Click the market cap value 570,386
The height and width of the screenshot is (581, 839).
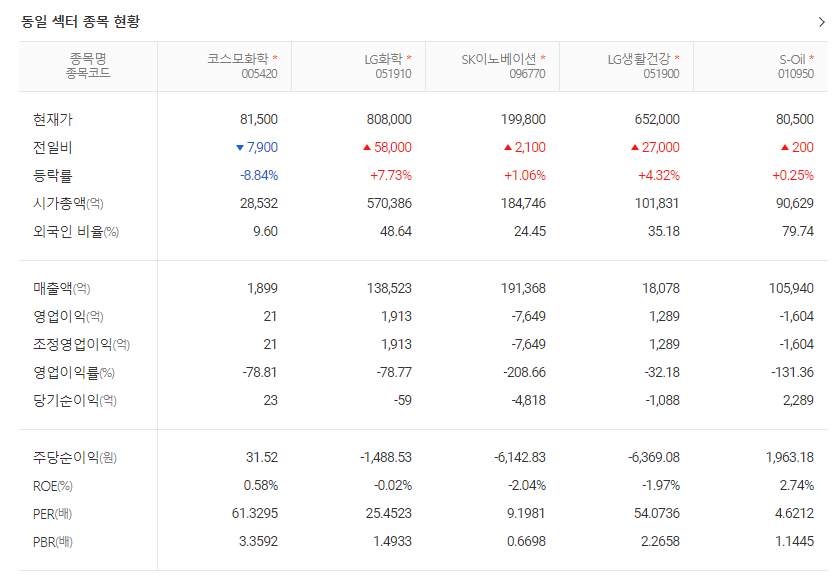click(x=389, y=203)
